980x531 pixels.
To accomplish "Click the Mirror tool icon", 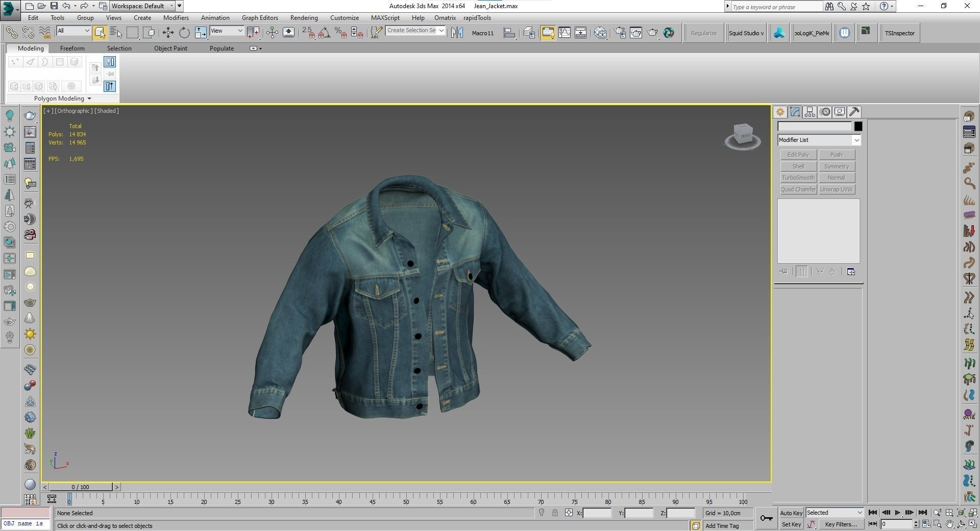I will (x=457, y=33).
